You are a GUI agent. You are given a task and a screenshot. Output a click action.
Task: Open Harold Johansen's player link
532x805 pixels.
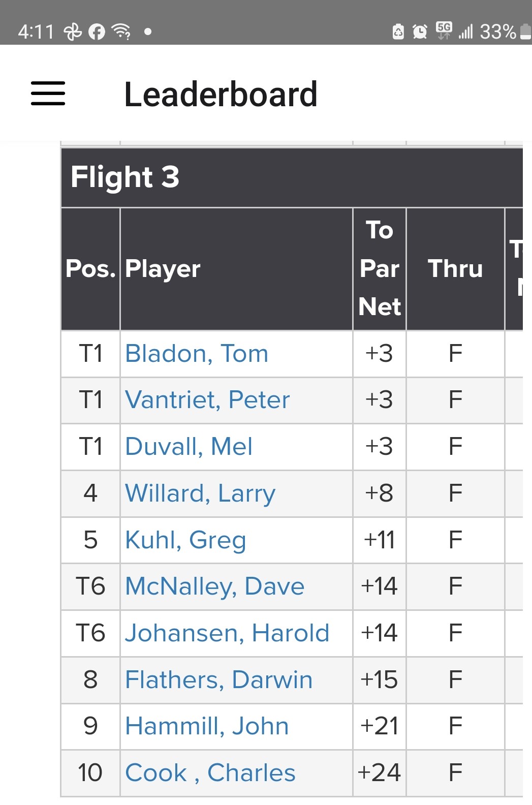tap(227, 633)
